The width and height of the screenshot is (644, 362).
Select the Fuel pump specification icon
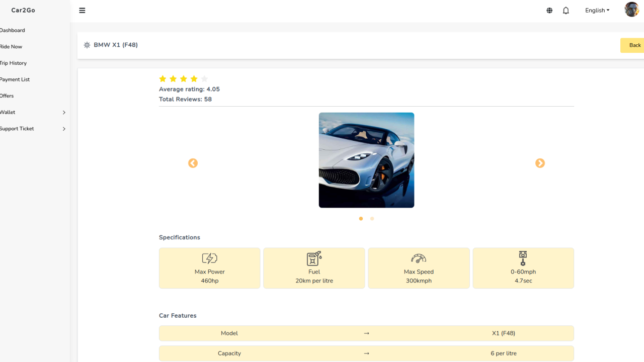[314, 258]
